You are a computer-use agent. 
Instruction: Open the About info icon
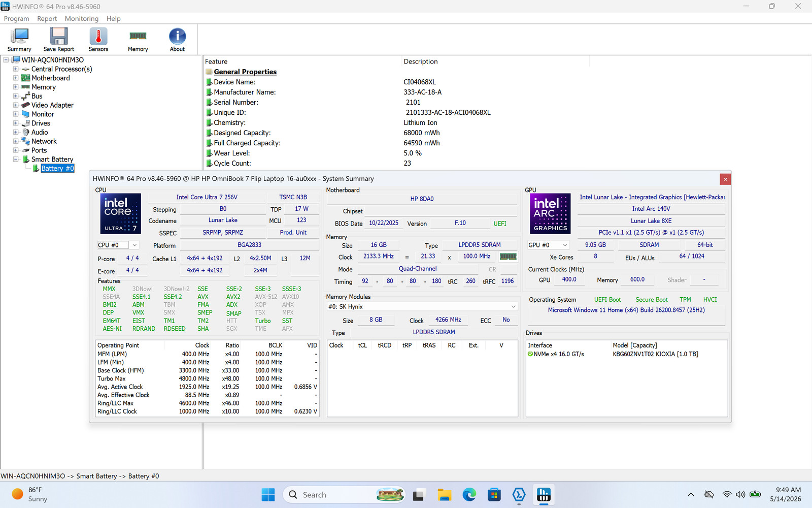pos(177,40)
